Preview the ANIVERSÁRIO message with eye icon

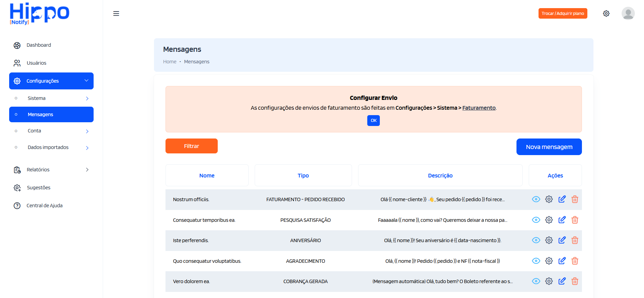pyautogui.click(x=536, y=240)
